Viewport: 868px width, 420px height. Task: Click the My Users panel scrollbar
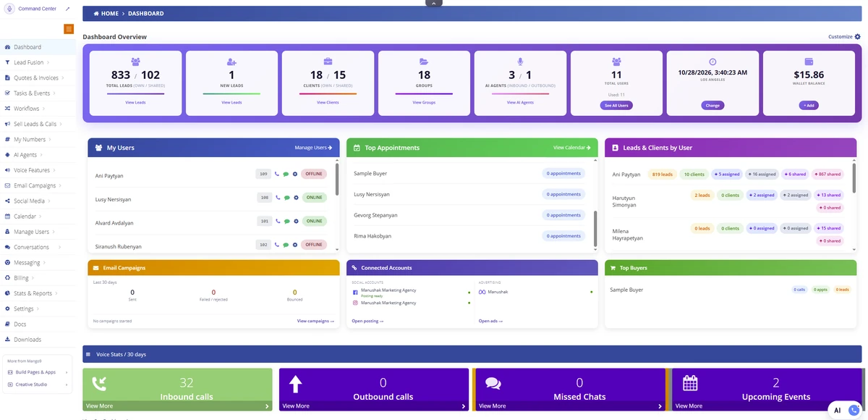click(x=337, y=180)
